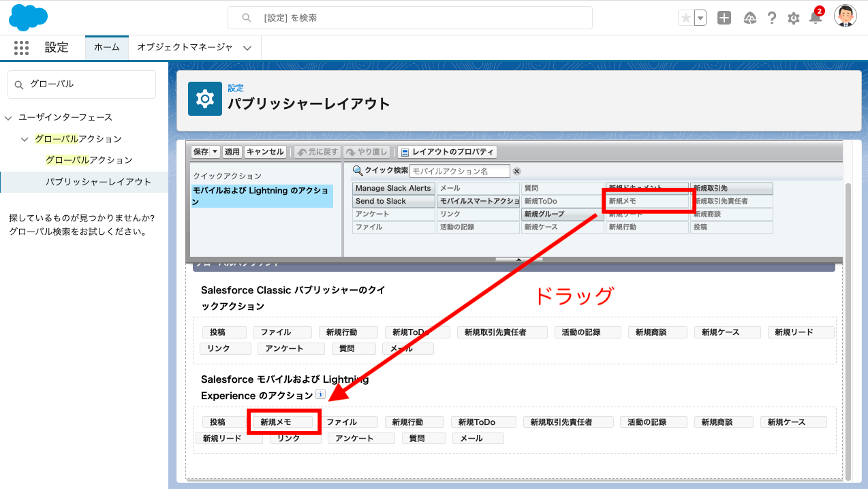
Task: Open レイアウトのプロパティ
Action: tap(447, 152)
